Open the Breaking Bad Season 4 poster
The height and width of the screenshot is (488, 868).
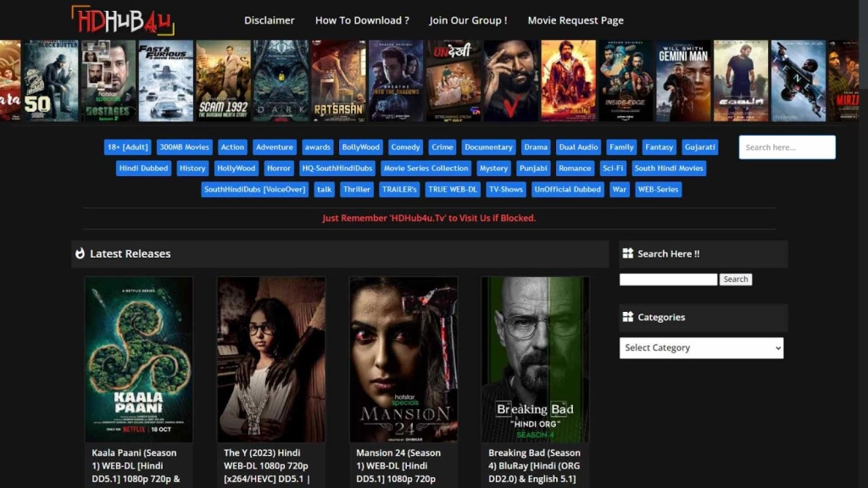pos(535,359)
